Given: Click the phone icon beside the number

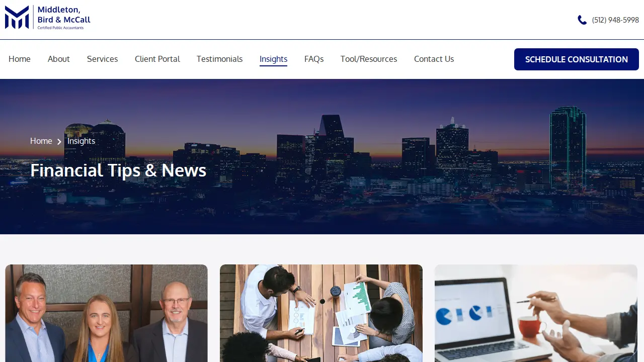Looking at the screenshot, I should point(582,20).
